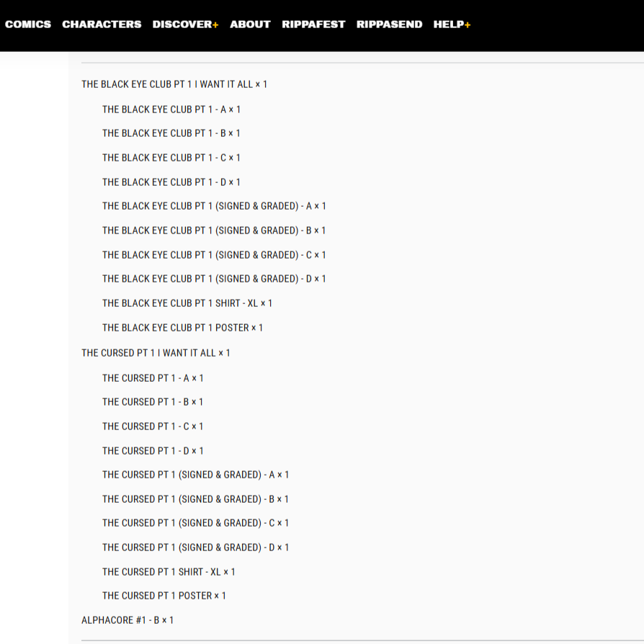Select The Cursed (Signed & Graded) - B row

[195, 499]
